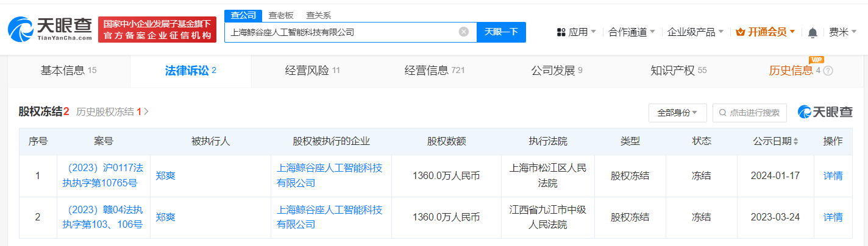Switch to the 查关系 search tab
The image size is (868, 246).
pyautogui.click(x=319, y=15)
